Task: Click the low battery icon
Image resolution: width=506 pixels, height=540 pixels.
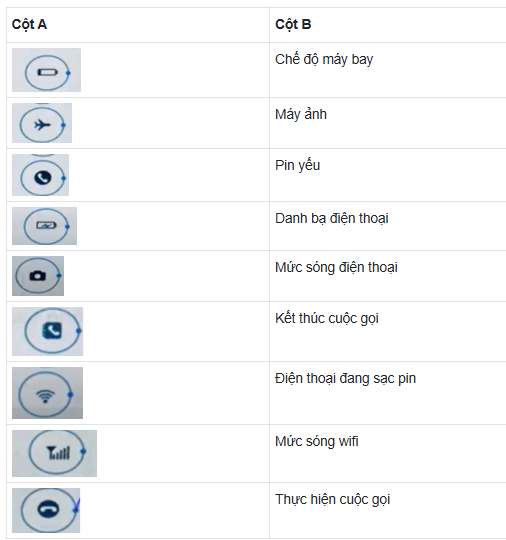Action: pos(47,70)
